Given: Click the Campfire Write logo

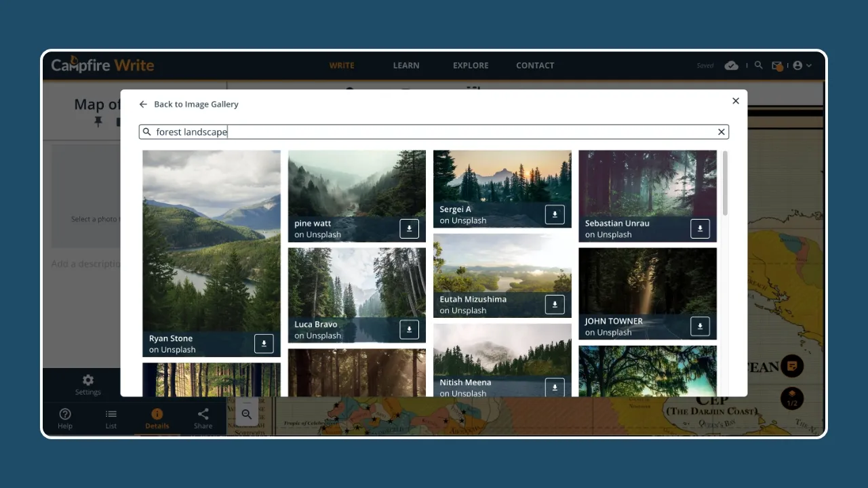Looking at the screenshot, I should [102, 65].
